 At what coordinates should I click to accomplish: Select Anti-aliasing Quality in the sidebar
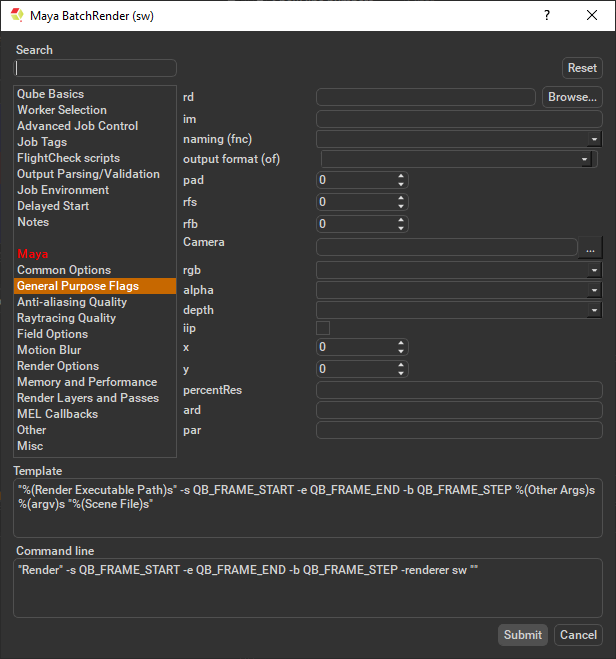[x=72, y=302]
